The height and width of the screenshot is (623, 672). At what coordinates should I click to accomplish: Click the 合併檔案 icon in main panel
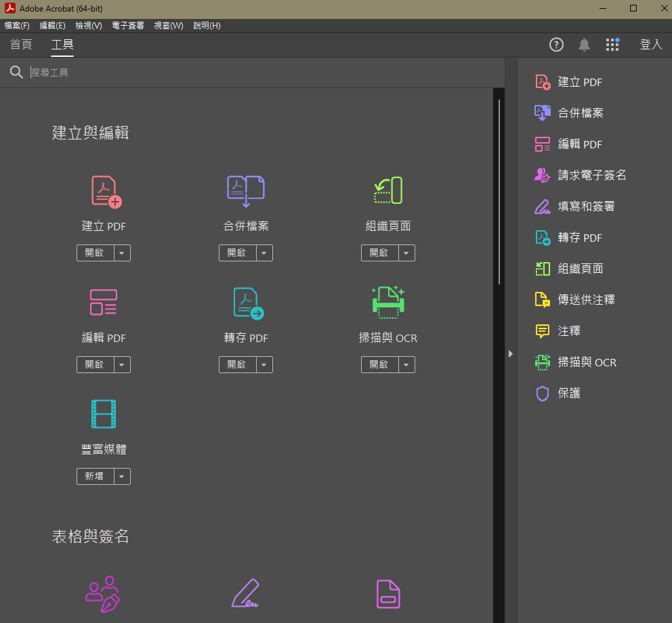click(245, 192)
